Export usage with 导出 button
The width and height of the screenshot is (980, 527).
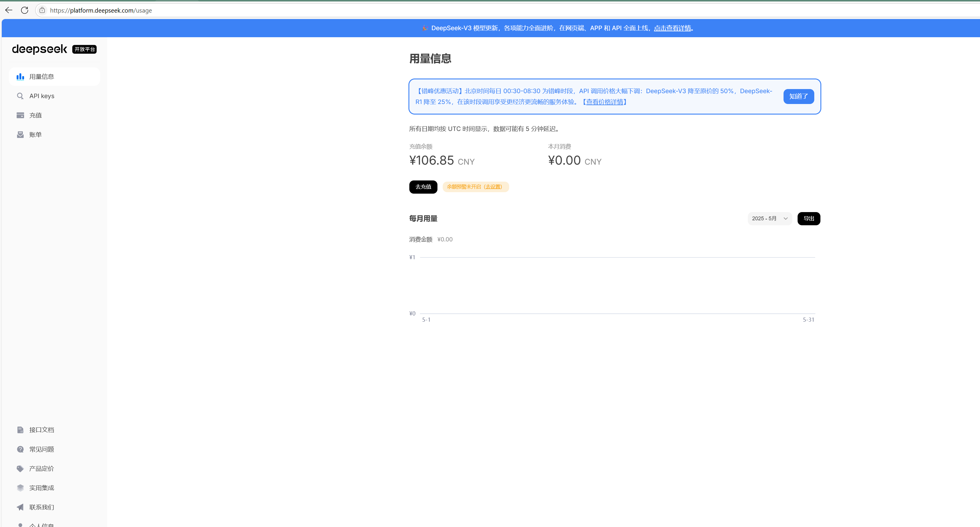click(x=808, y=219)
